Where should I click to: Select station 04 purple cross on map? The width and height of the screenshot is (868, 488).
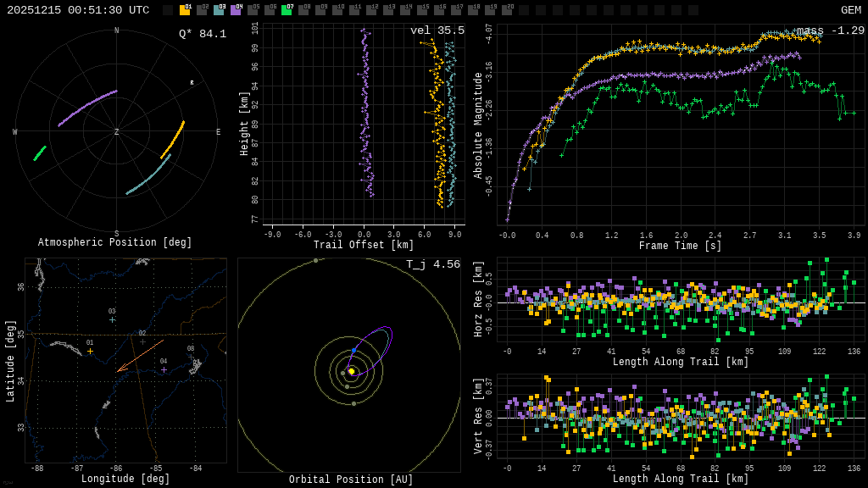(164, 369)
